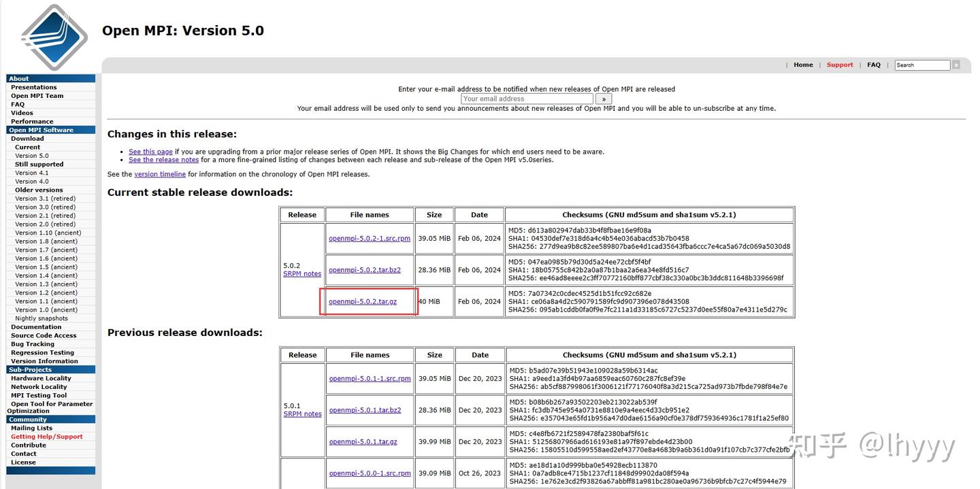Open Documentation in sidebar

(36, 327)
